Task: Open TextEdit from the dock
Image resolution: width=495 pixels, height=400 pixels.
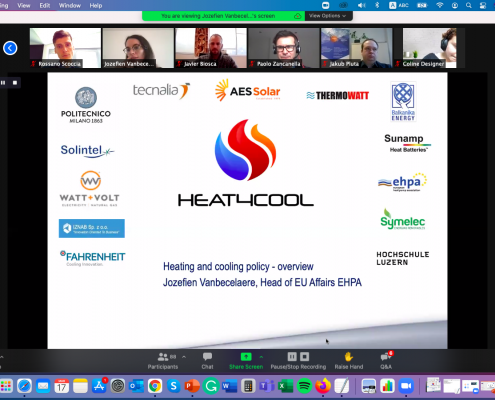Action: 342,386
